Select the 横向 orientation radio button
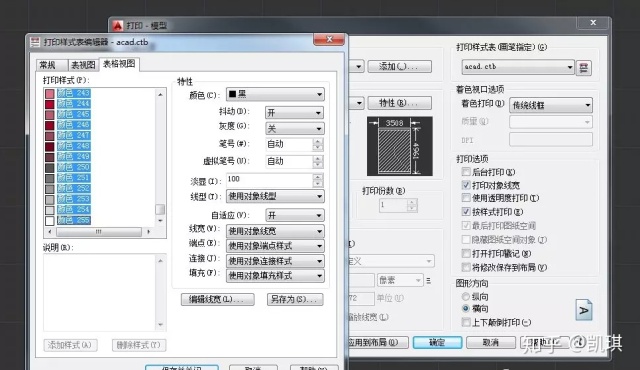Viewport: 640px width, 370px height. [x=465, y=308]
